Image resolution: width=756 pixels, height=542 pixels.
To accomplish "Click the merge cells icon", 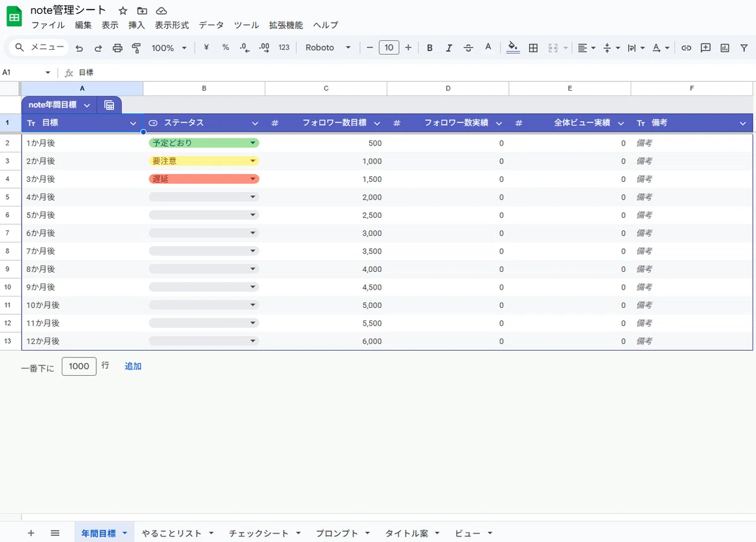I will coord(554,48).
